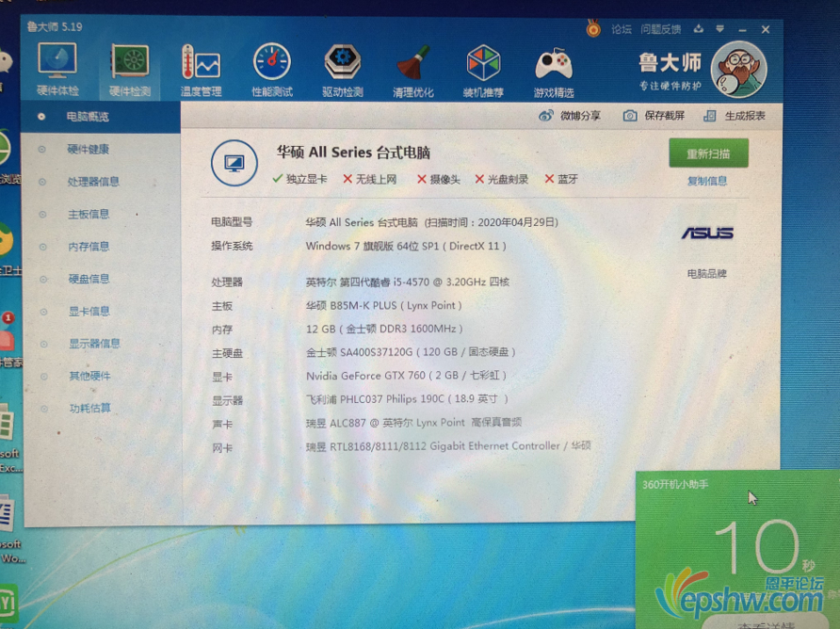Click 独立显卡 checkmark status
This screenshot has width=840, height=629.
point(299,179)
